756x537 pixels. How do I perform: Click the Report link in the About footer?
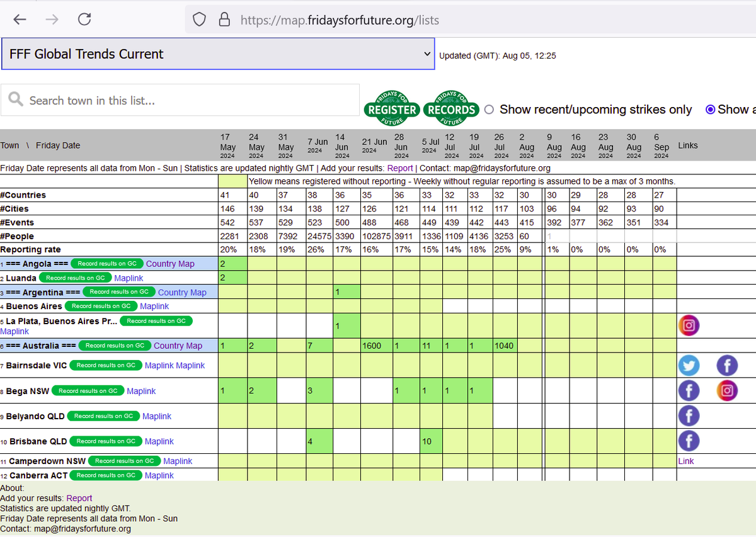coord(79,498)
